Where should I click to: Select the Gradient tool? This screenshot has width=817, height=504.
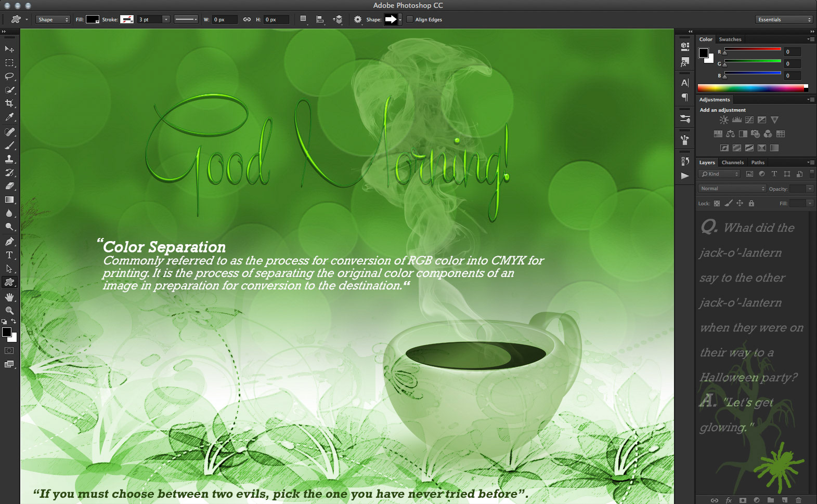point(9,200)
